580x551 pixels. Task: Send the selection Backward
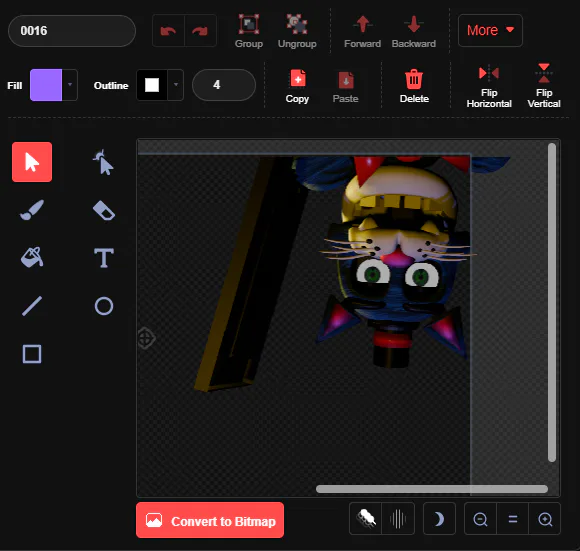[x=414, y=31]
